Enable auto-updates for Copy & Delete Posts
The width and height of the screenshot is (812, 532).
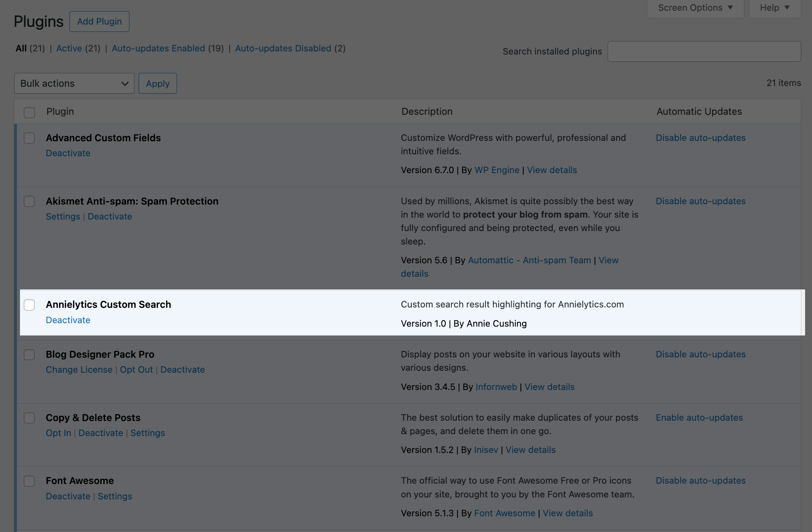click(699, 418)
